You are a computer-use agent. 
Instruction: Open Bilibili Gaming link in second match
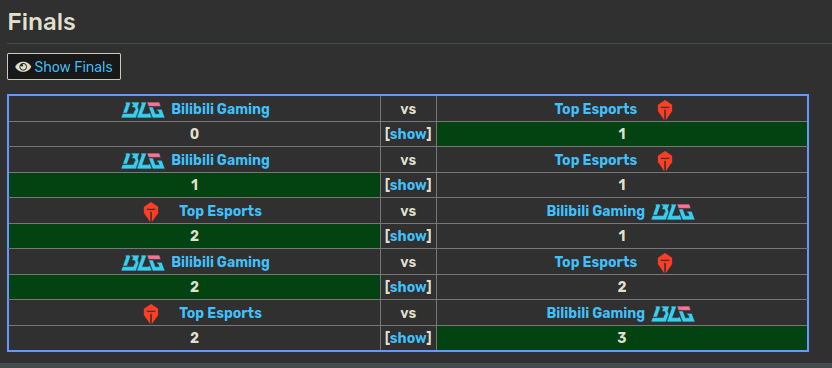tap(220, 161)
